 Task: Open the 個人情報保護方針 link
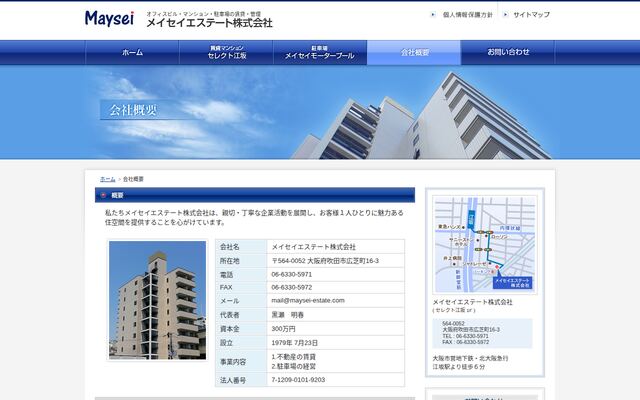tap(467, 15)
